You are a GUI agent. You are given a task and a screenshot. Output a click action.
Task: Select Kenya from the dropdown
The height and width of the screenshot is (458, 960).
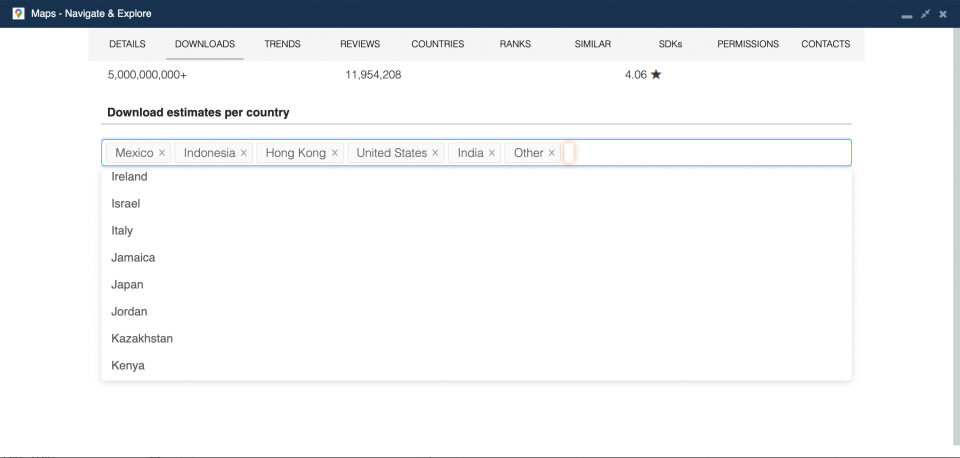click(x=476, y=366)
